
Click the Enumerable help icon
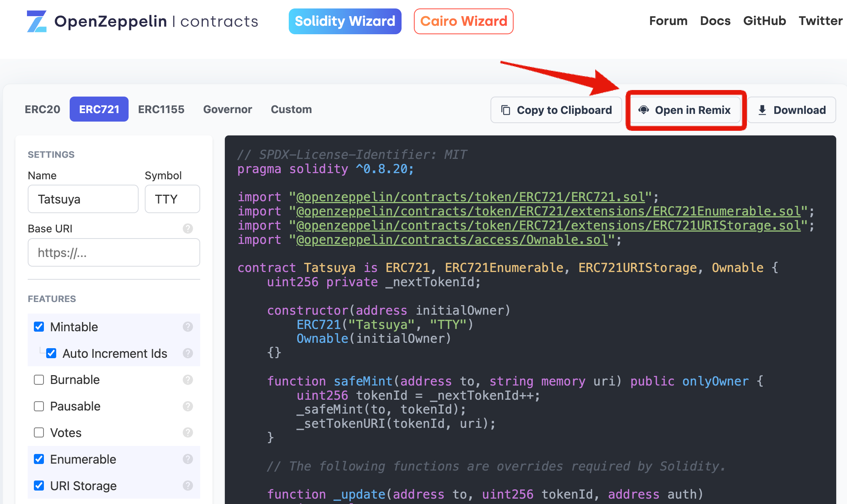click(x=187, y=459)
